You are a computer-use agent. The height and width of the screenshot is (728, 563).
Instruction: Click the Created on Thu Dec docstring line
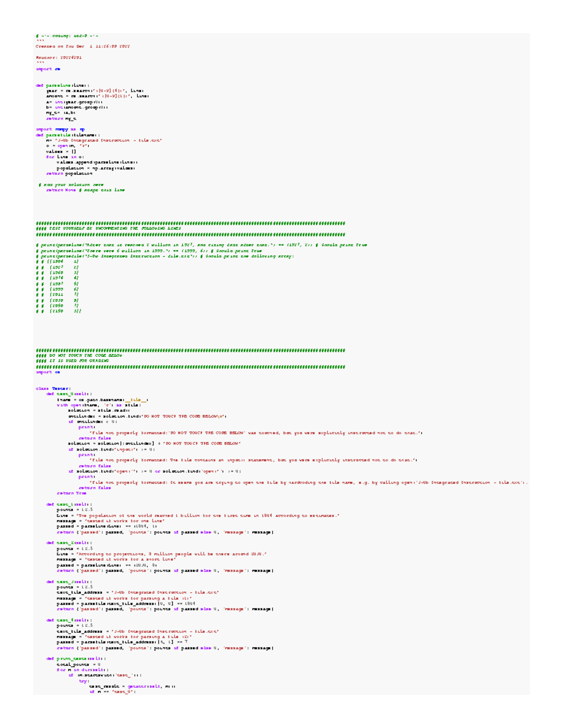coord(82,46)
